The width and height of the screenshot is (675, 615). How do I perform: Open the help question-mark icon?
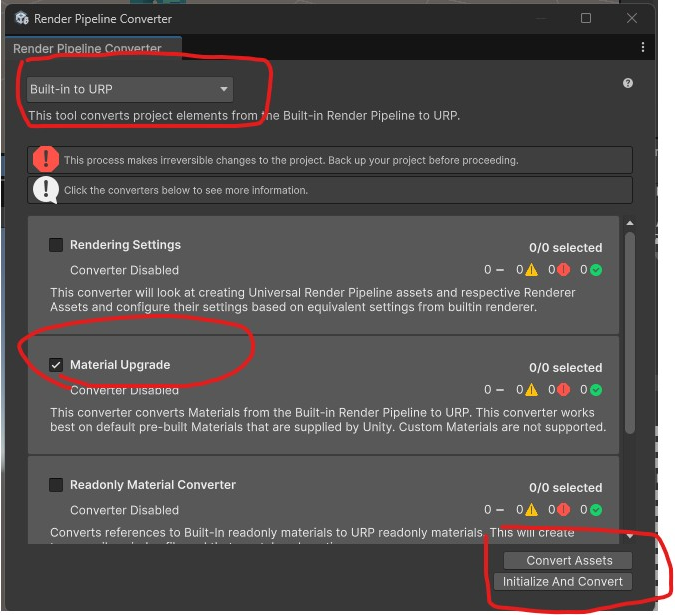pyautogui.click(x=628, y=83)
